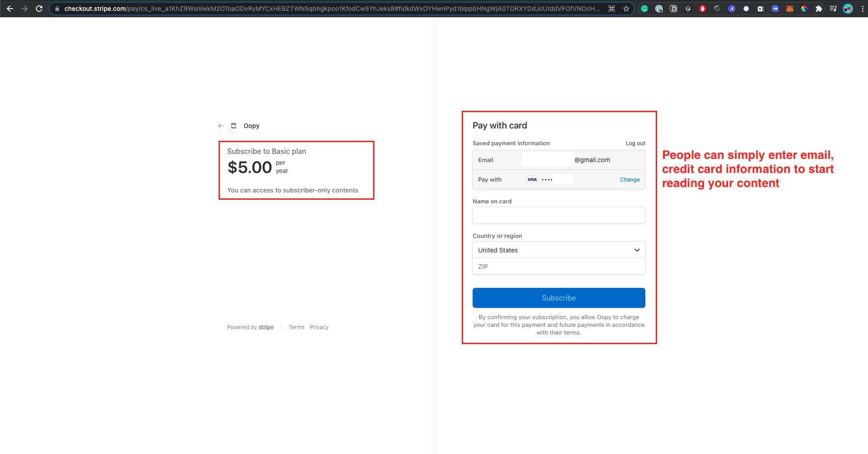
Task: Expand the country dropdown chevron
Action: coord(637,250)
